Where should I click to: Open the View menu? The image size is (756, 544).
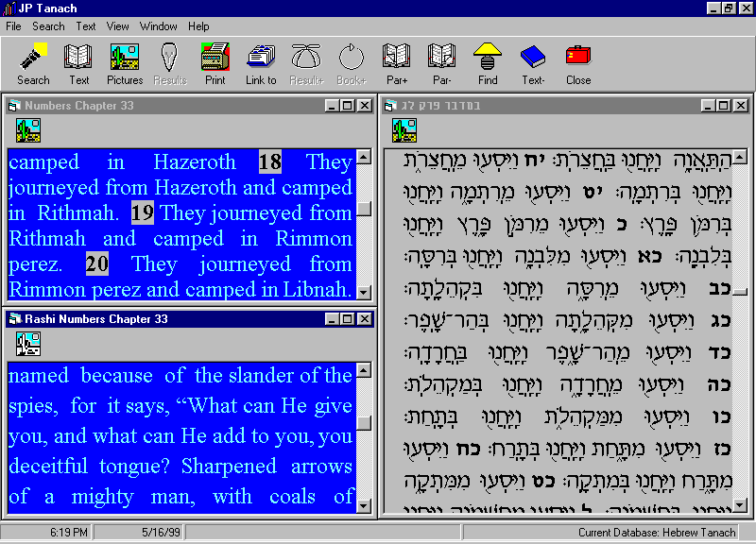(117, 26)
